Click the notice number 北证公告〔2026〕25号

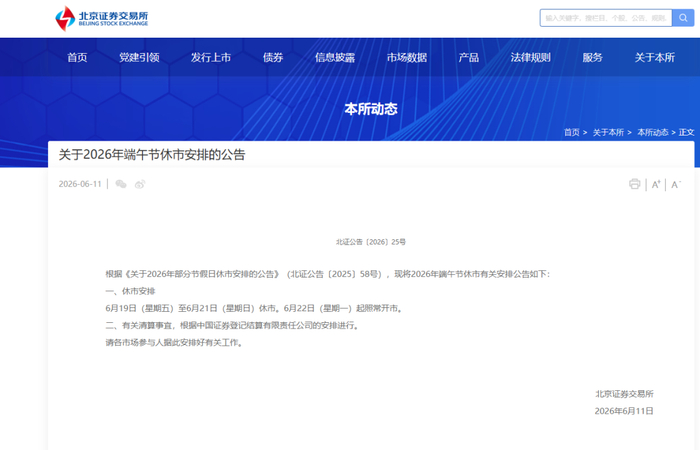371,242
